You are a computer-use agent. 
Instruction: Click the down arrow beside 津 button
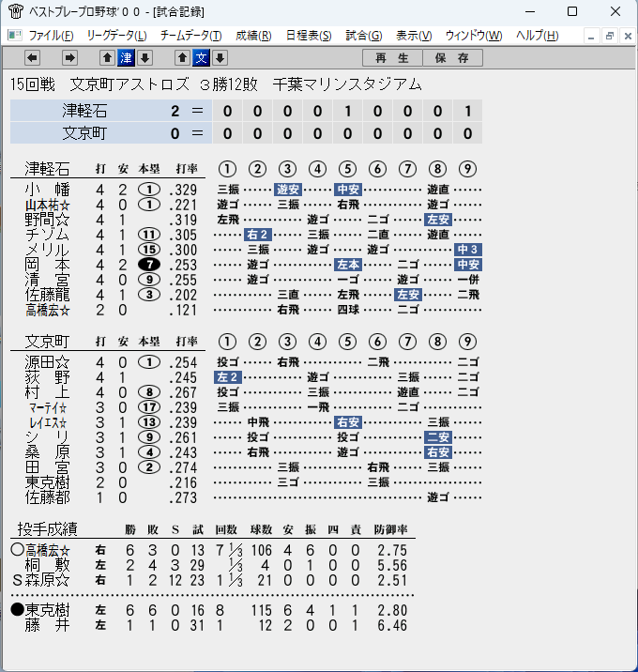point(144,57)
